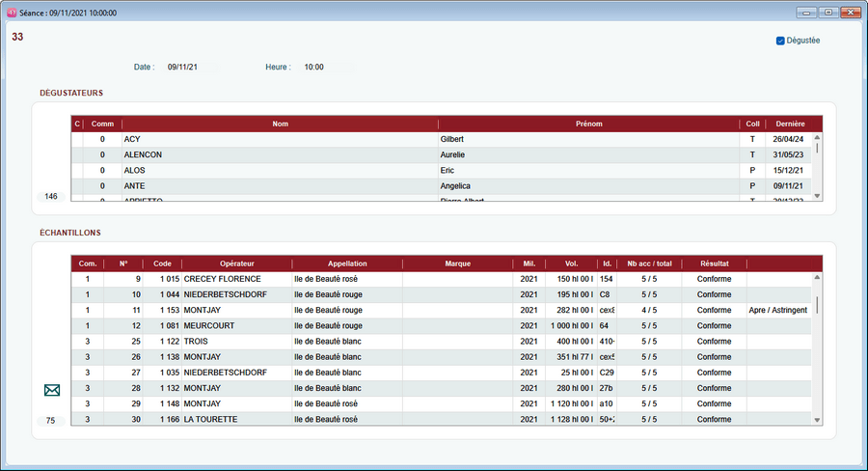Select the Apre / Astringent cell
Screen dimensions: 868x471
(777, 310)
